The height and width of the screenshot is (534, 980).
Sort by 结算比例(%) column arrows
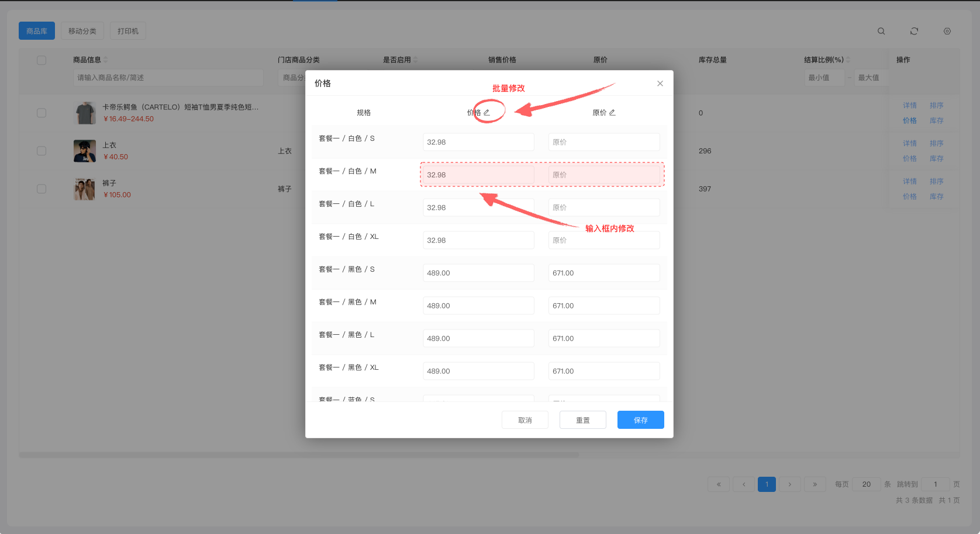point(848,60)
